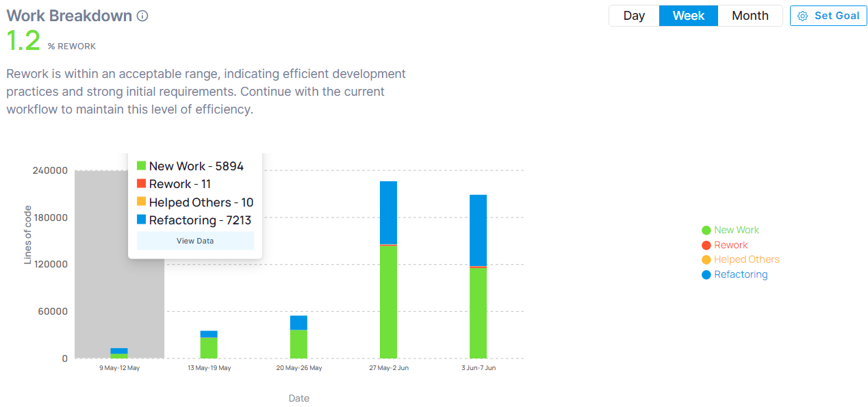The width and height of the screenshot is (868, 407).
Task: Switch the view to Month
Action: (x=750, y=16)
